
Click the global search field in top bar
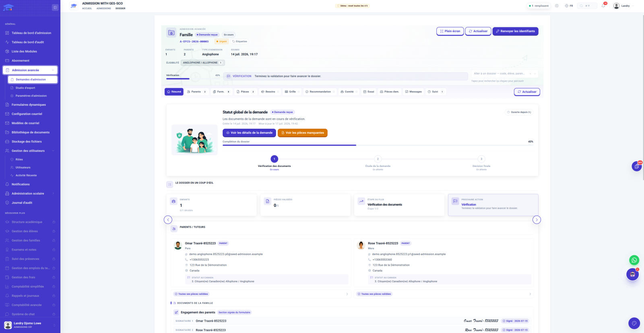(587, 6)
